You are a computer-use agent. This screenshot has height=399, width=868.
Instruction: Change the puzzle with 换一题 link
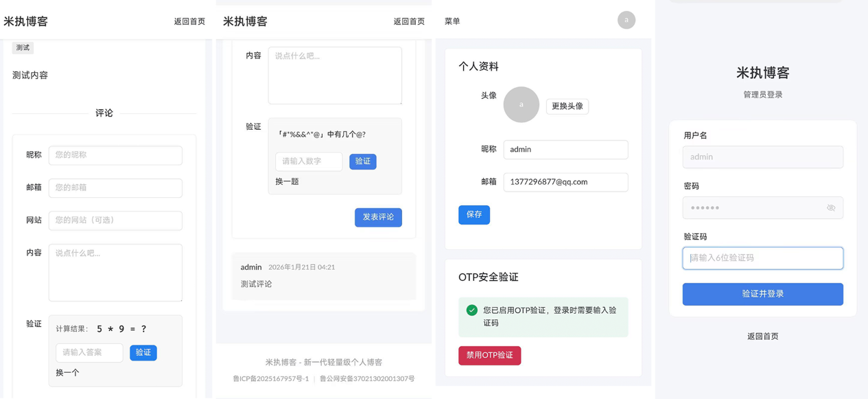pyautogui.click(x=287, y=183)
